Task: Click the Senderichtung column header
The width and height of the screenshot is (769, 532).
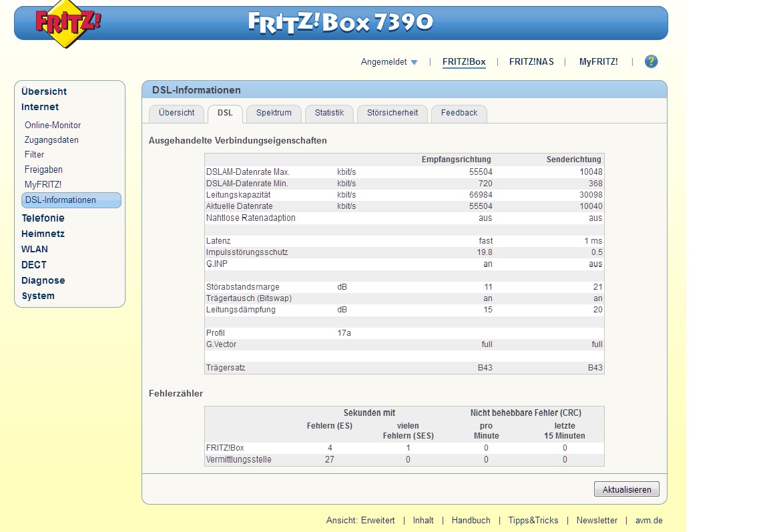Action: pyautogui.click(x=574, y=160)
